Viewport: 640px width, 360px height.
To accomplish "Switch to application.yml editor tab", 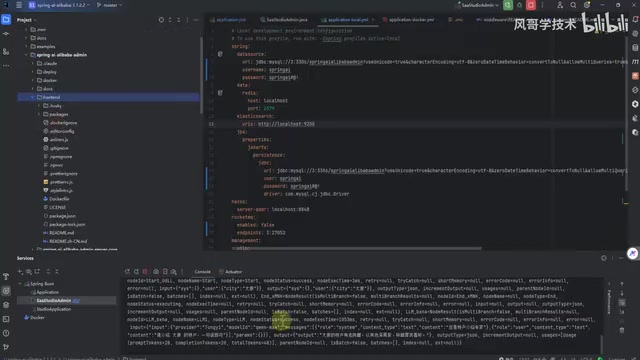I will click(228, 20).
